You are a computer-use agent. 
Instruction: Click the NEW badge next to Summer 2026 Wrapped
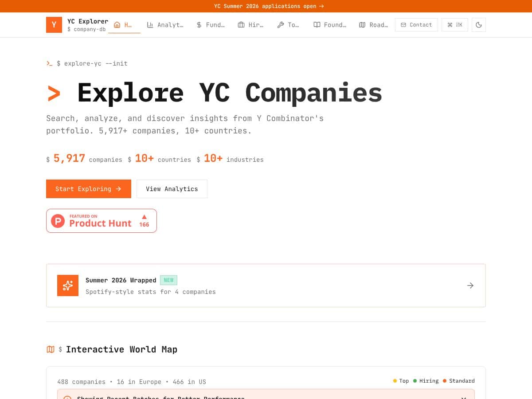(168, 280)
